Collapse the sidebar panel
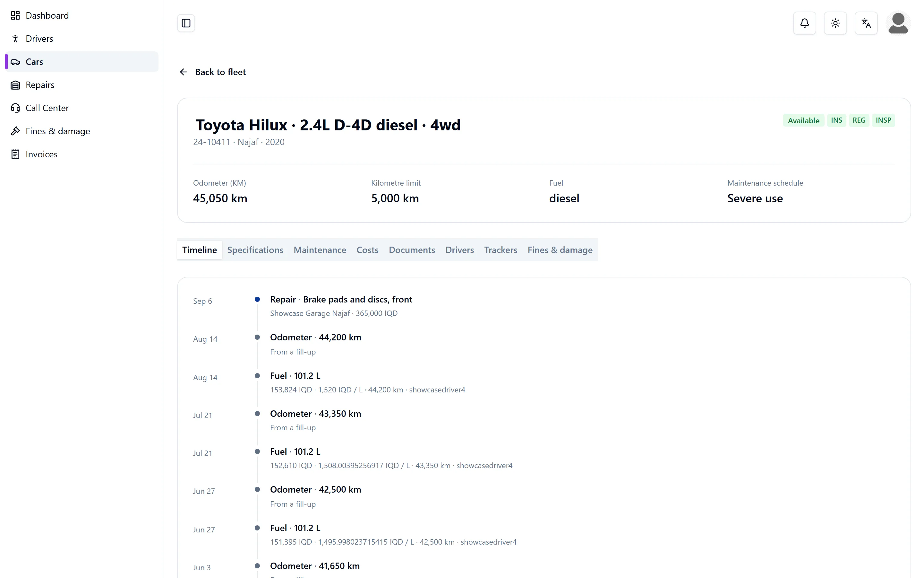Image resolution: width=924 pixels, height=578 pixels. pos(186,23)
